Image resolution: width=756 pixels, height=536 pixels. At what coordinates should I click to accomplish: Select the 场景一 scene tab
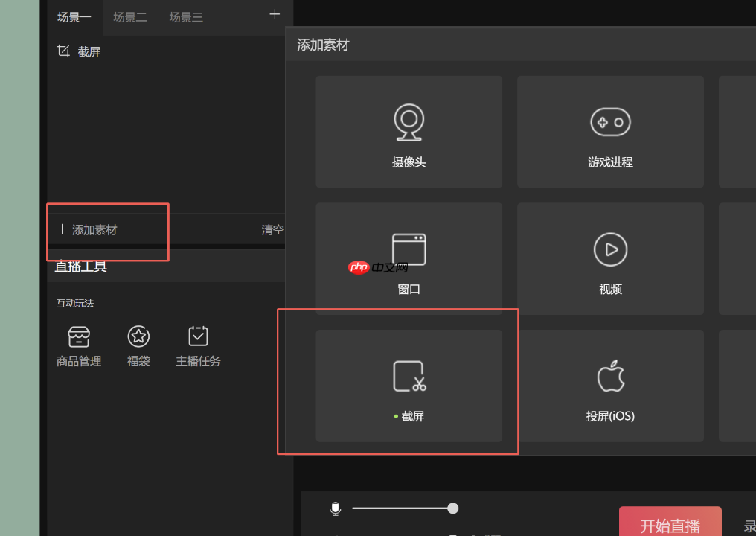(x=74, y=16)
